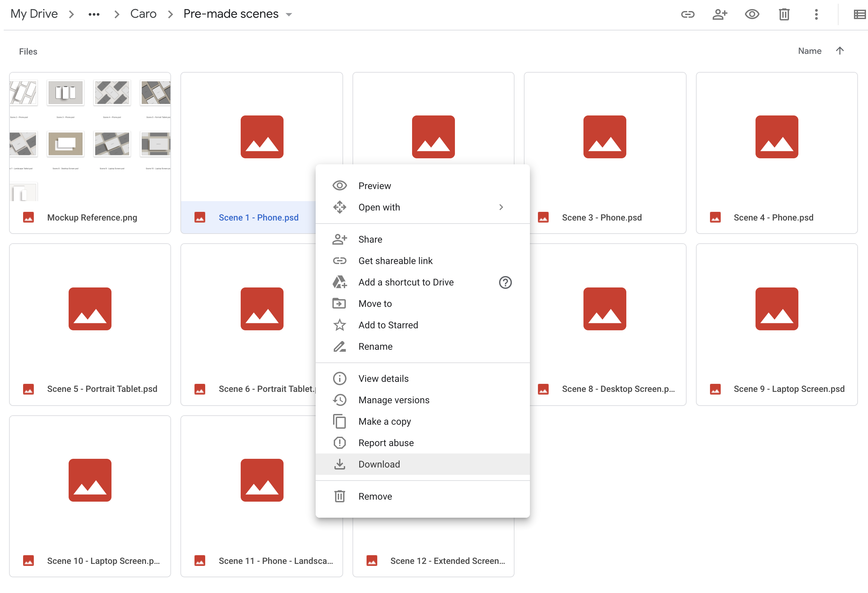Open the Mockup Reference.png thumbnail
The image size is (868, 593).
(90, 137)
